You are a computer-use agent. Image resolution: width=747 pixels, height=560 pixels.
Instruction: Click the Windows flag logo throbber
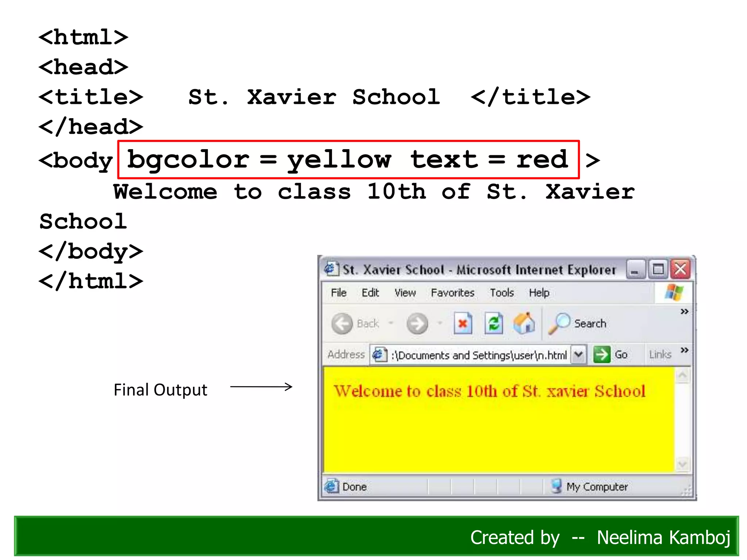674,292
